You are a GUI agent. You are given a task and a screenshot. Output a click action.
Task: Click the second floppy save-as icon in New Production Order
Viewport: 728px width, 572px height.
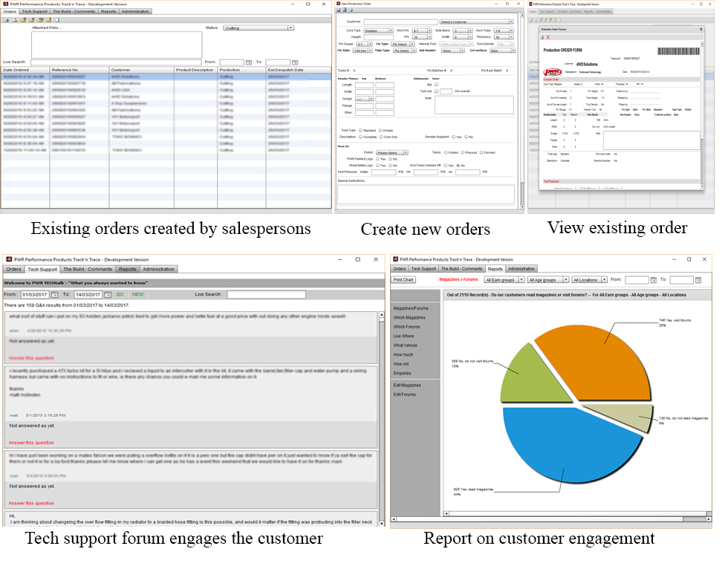coord(345,10)
